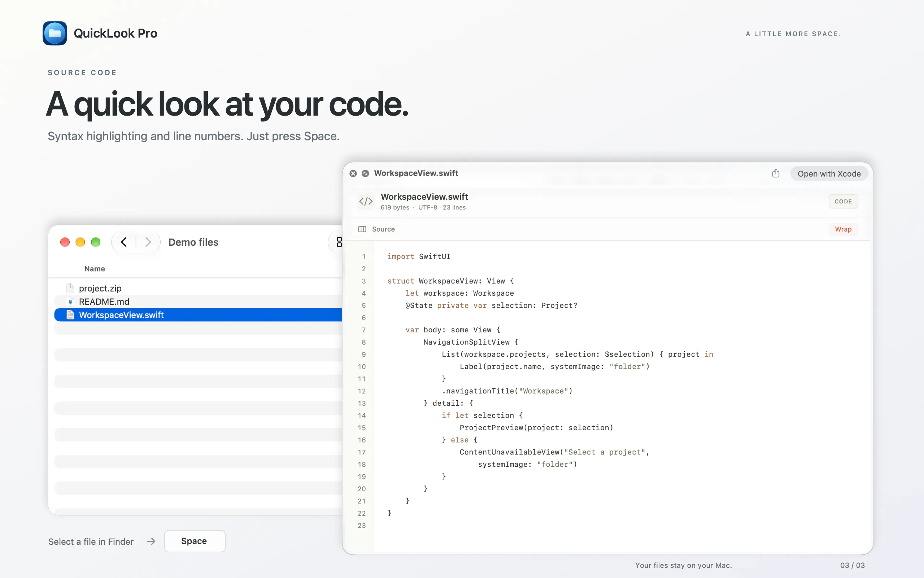
Task: Click the QuickLook Pro title text
Action: [115, 33]
